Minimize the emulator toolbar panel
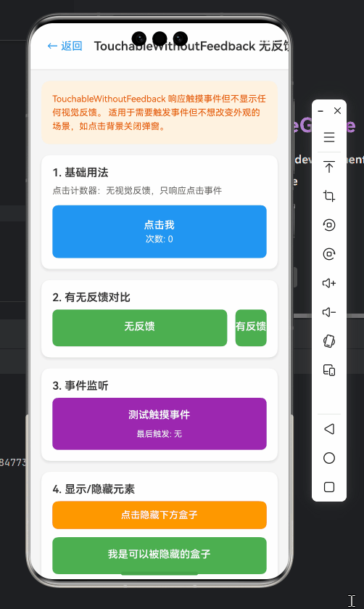Viewport: 364px width, 609px height. (x=320, y=111)
